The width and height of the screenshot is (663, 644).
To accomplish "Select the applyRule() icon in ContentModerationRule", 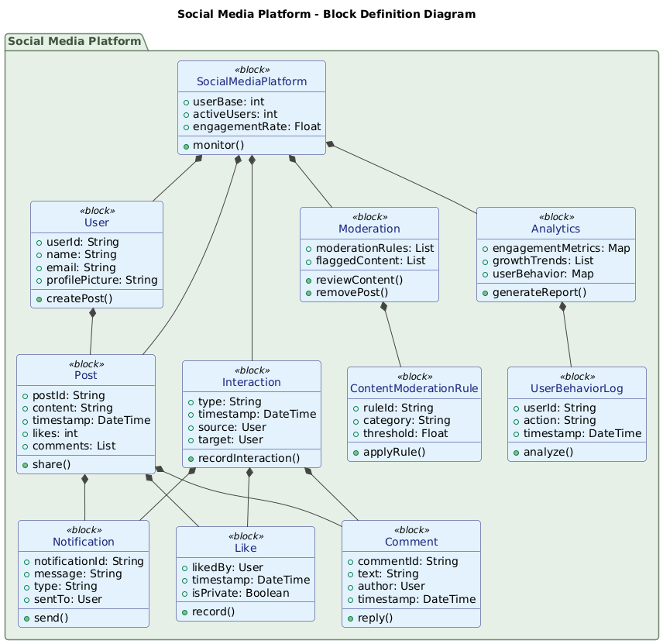I will click(355, 452).
